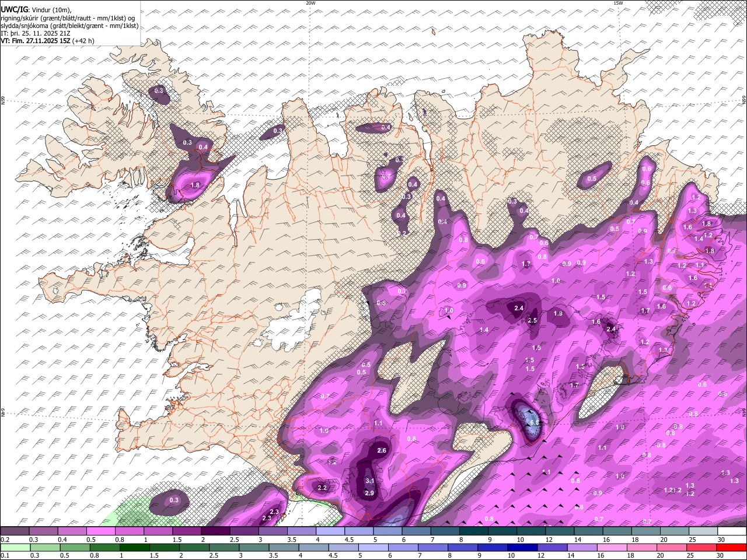Click the dark grayish-purple 0.2 snow legend swatch
The width and height of the screenshot is (747, 560).
[x=15, y=531]
